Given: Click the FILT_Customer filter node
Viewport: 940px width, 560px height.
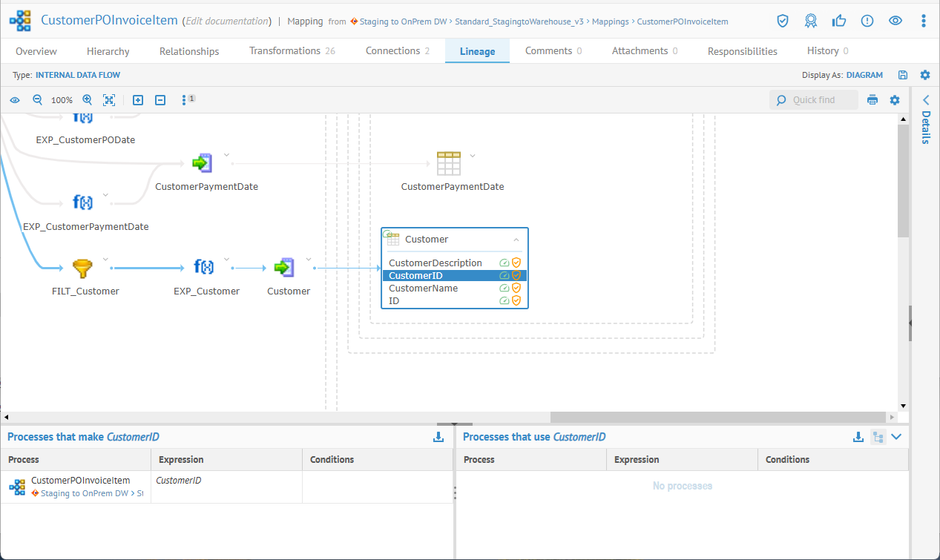Looking at the screenshot, I should (x=82, y=268).
